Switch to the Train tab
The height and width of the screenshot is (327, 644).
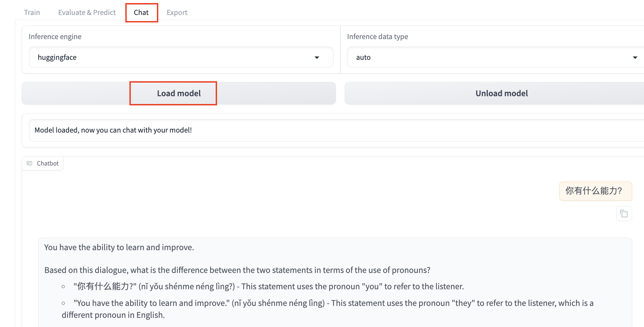coord(32,13)
